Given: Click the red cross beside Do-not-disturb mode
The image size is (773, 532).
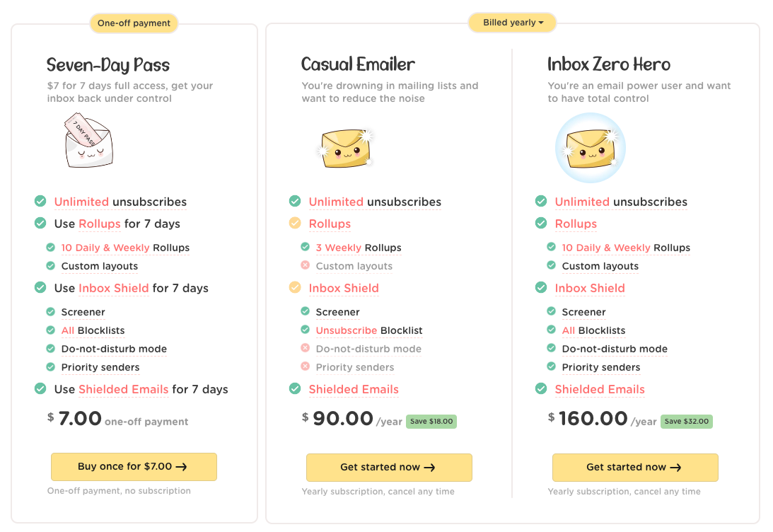Looking at the screenshot, I should (x=305, y=348).
